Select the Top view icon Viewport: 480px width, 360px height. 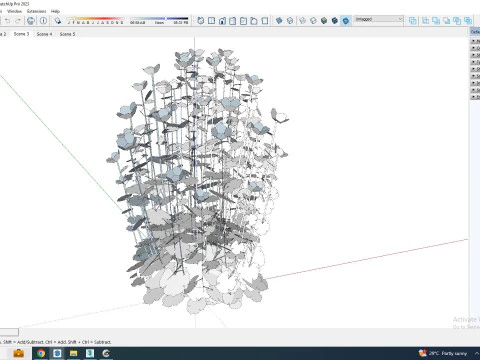211,21
